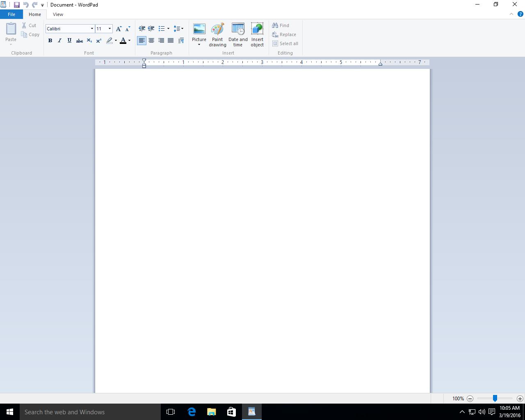This screenshot has height=420, width=525.
Task: Click the Copy button
Action: (31, 34)
